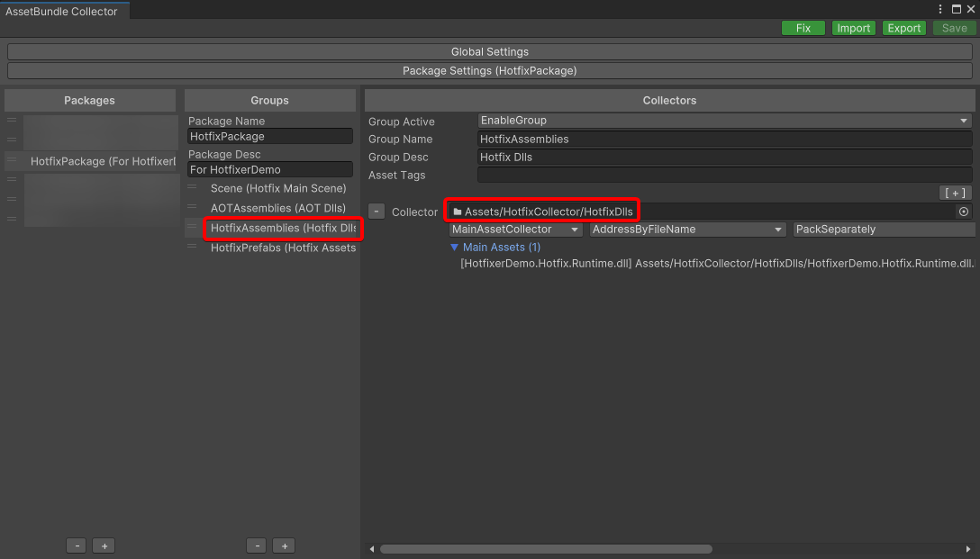Add a new collector with [+] button
This screenshot has width=980, height=559.
click(x=955, y=193)
